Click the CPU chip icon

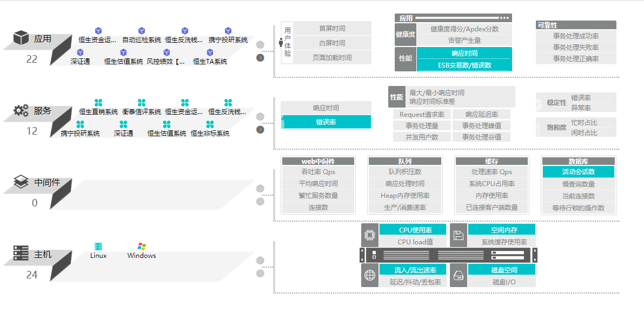click(x=370, y=235)
